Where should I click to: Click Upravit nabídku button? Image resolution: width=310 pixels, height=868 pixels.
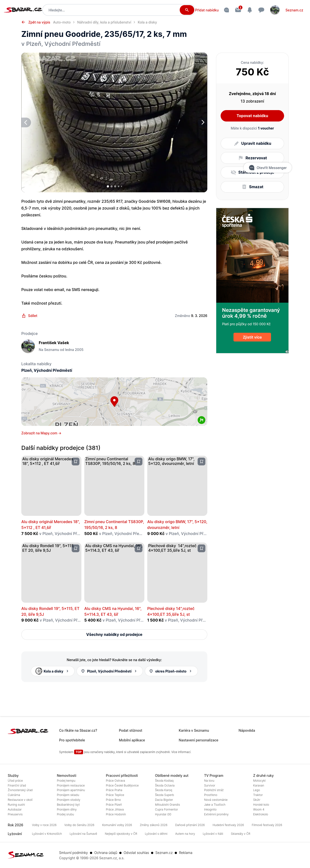coord(252,143)
